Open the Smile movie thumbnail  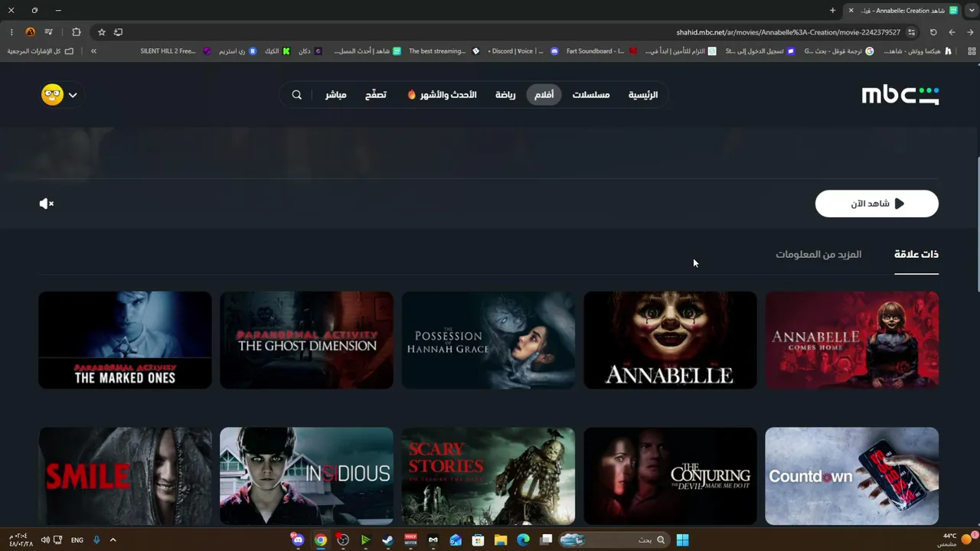point(125,476)
